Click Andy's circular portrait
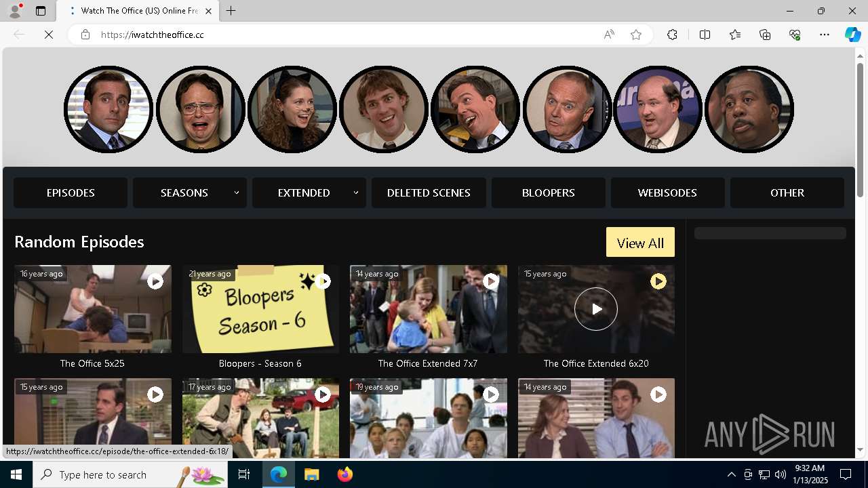 pyautogui.click(x=475, y=109)
